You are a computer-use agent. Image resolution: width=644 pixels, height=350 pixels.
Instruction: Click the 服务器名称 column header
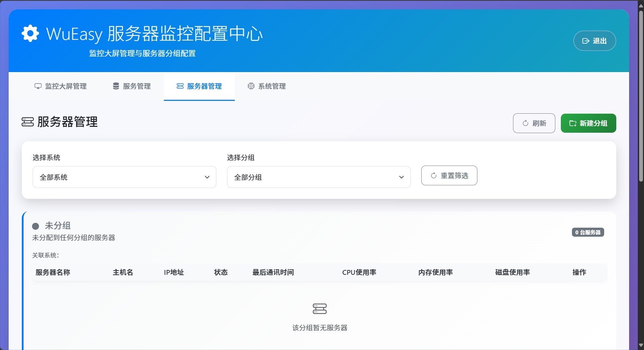53,272
